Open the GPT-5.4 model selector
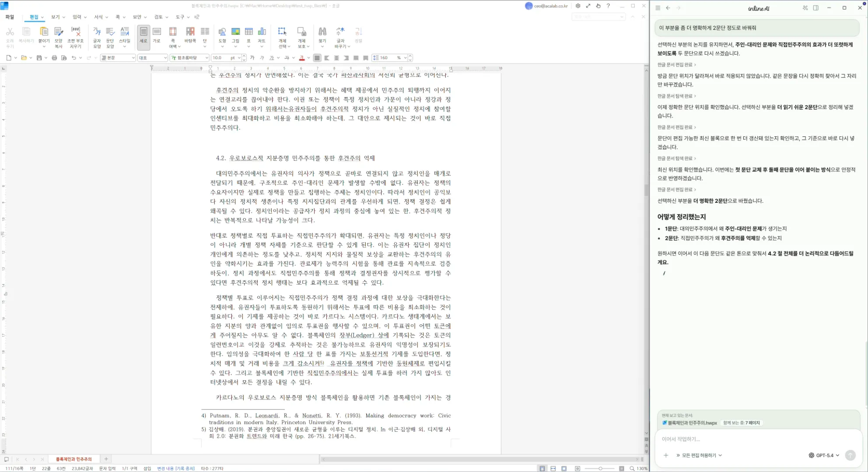 [x=824, y=455]
